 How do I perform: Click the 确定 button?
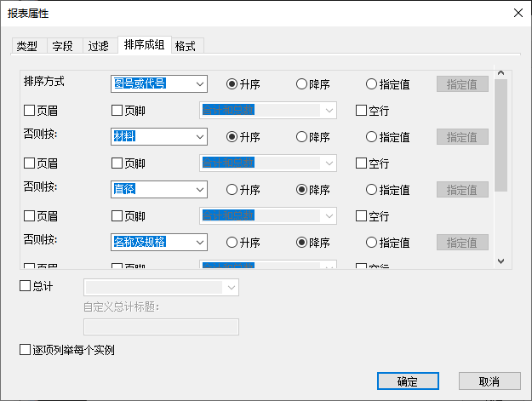pos(408,381)
